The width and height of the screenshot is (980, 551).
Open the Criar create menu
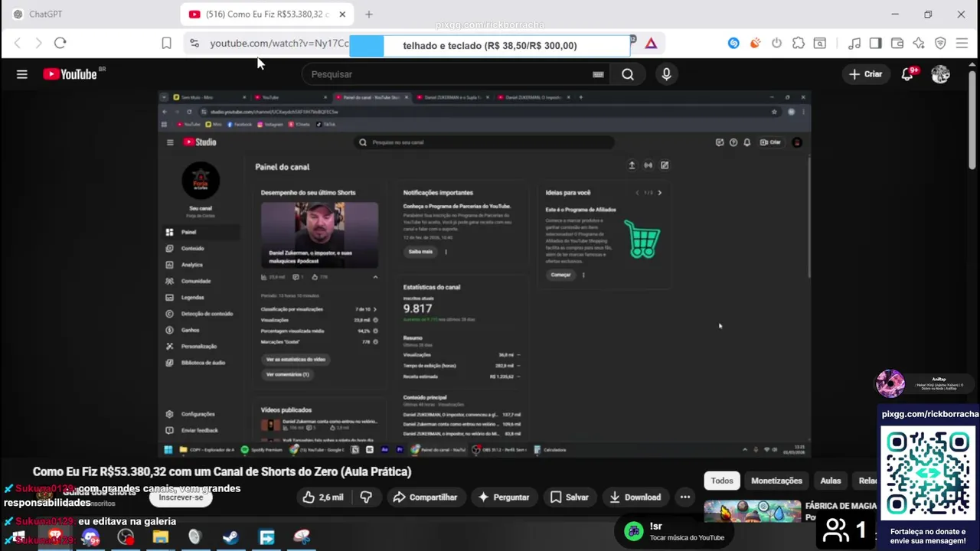coord(866,74)
